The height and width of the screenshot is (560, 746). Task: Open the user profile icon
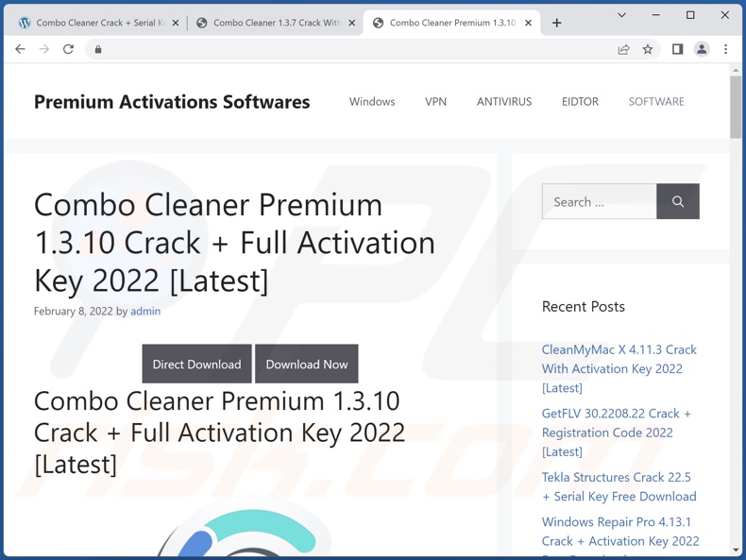coord(702,49)
